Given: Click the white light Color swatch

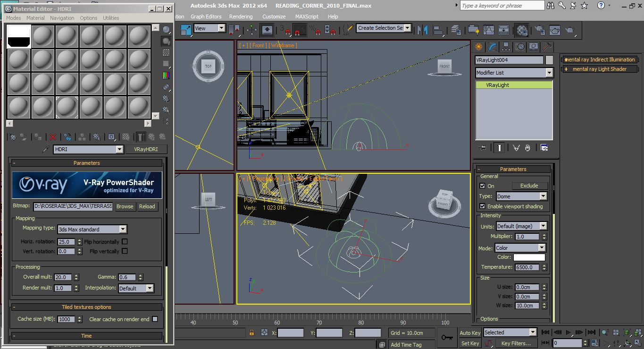Looking at the screenshot, I should (529, 257).
